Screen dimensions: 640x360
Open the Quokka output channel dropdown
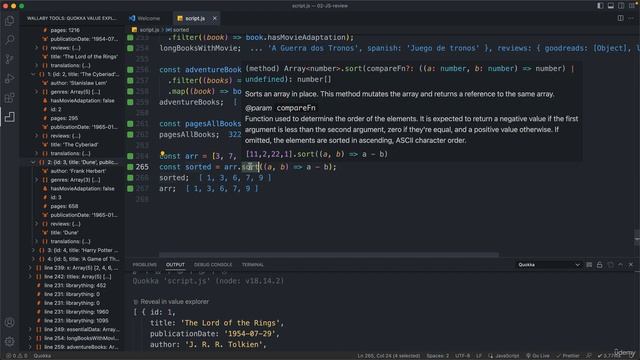(x=549, y=265)
